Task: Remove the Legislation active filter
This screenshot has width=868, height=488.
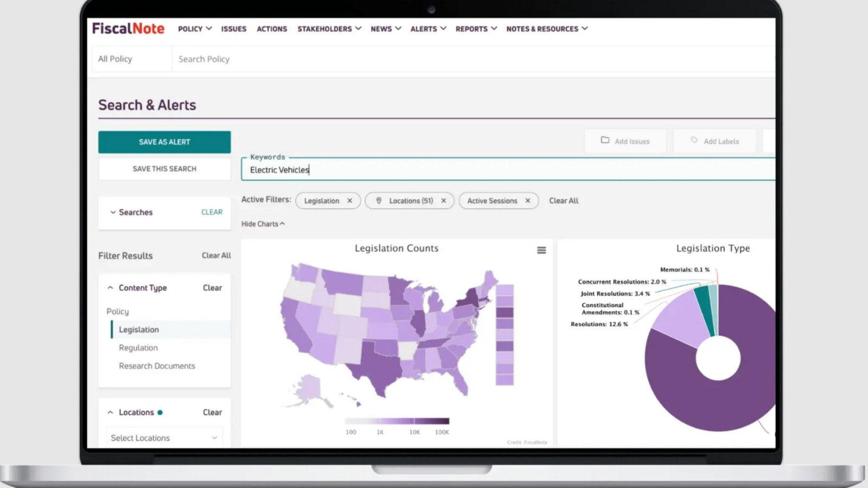Action: (350, 201)
